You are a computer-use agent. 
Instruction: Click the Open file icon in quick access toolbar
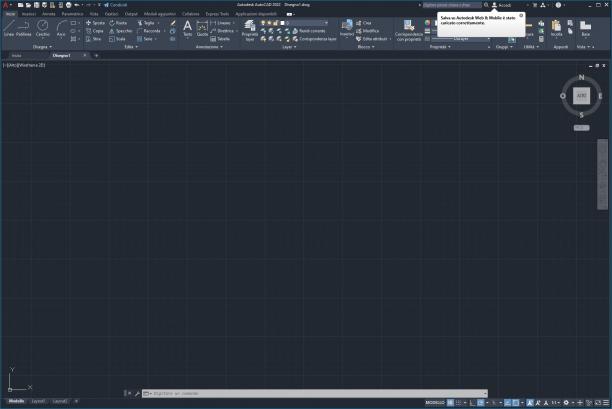(x=28, y=5)
